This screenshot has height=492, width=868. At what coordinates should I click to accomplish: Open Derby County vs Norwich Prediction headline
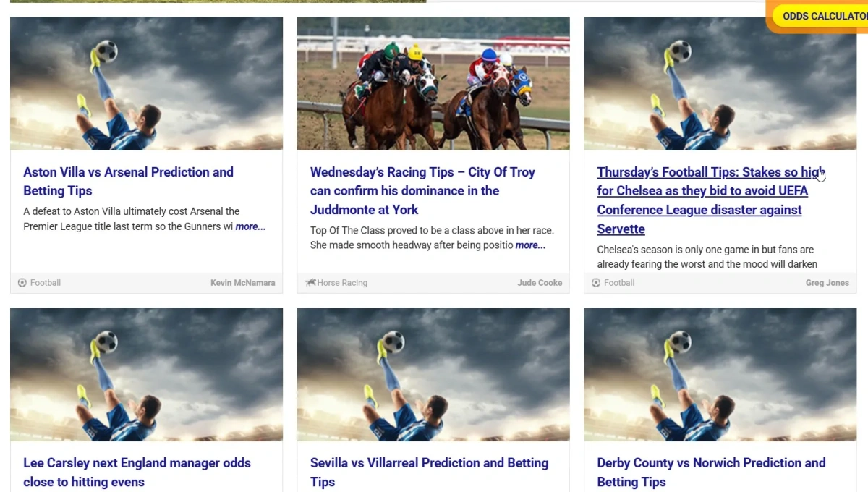tap(711, 472)
